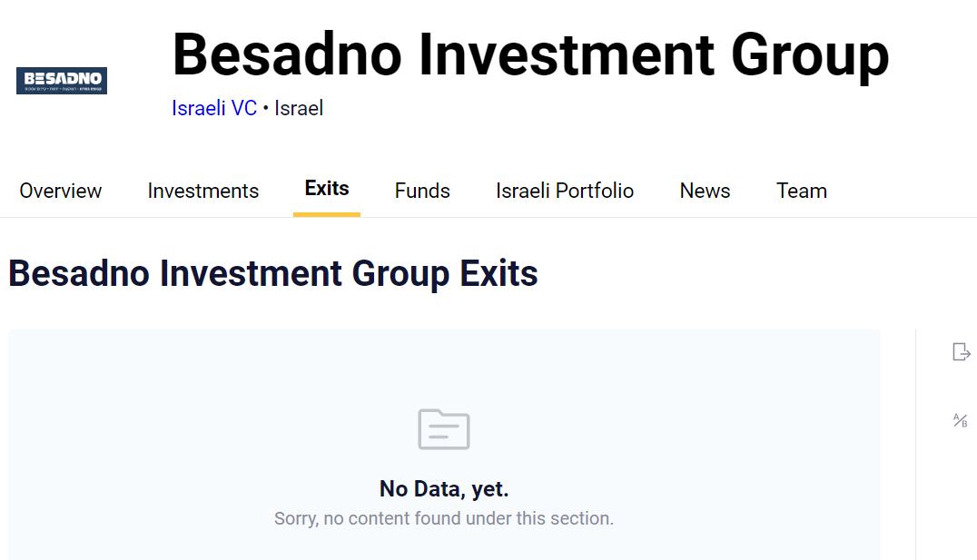Select the Exits tab

point(327,189)
